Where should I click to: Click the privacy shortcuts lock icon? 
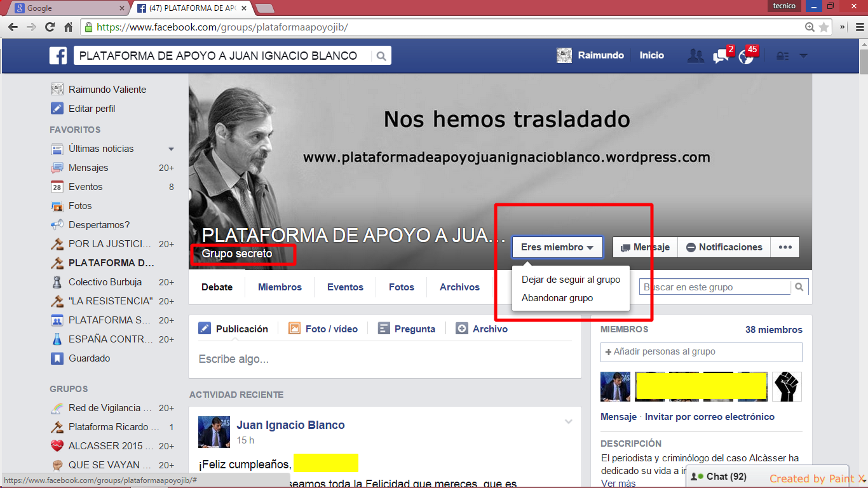coord(782,56)
